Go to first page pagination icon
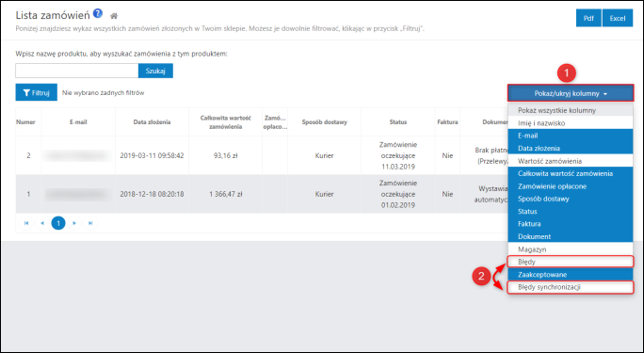The height and width of the screenshot is (353, 644). point(25,223)
